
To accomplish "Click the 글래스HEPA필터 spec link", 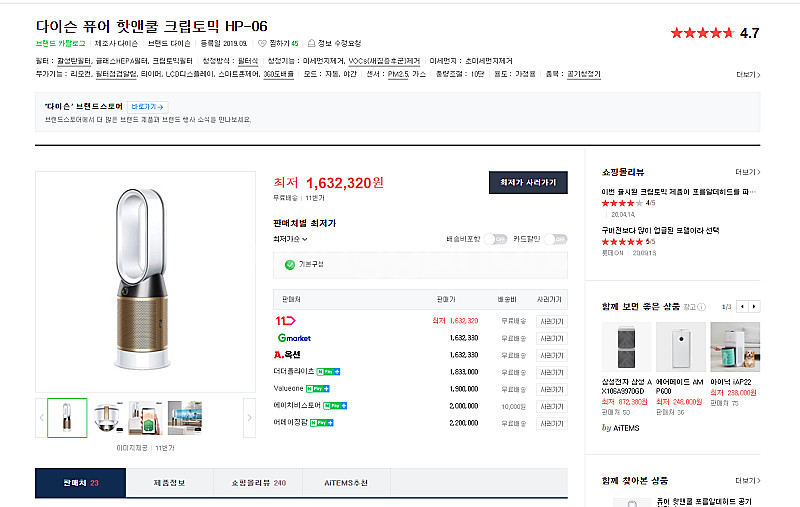I will click(122, 61).
